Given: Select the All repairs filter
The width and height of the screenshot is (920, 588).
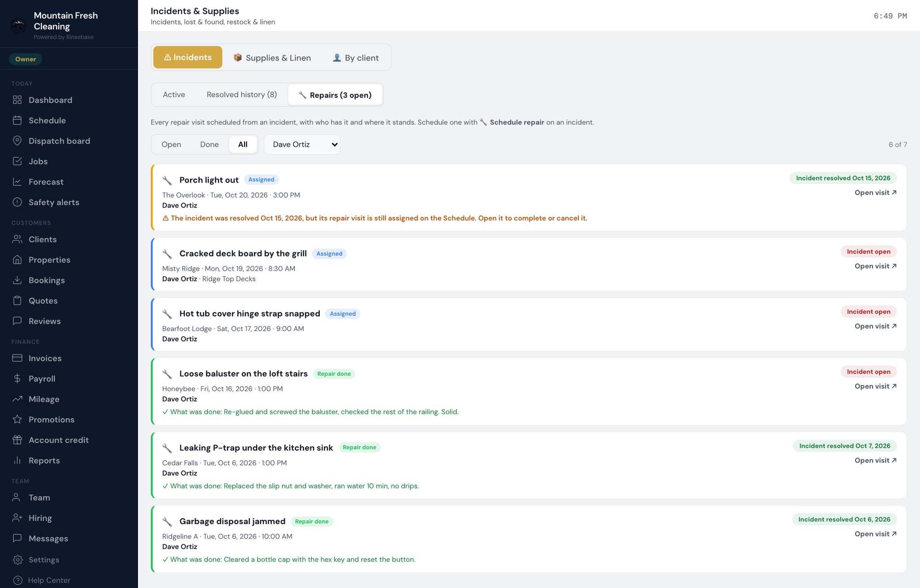Looking at the screenshot, I should 243,144.
